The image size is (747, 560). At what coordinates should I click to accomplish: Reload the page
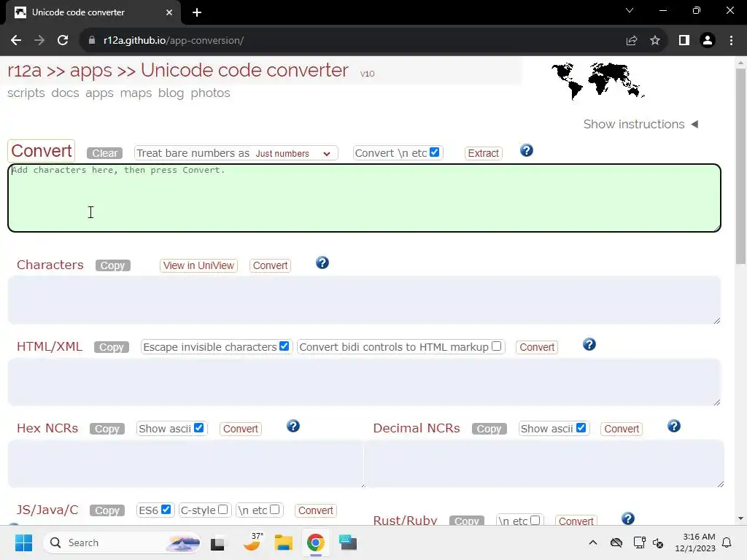[x=63, y=41]
